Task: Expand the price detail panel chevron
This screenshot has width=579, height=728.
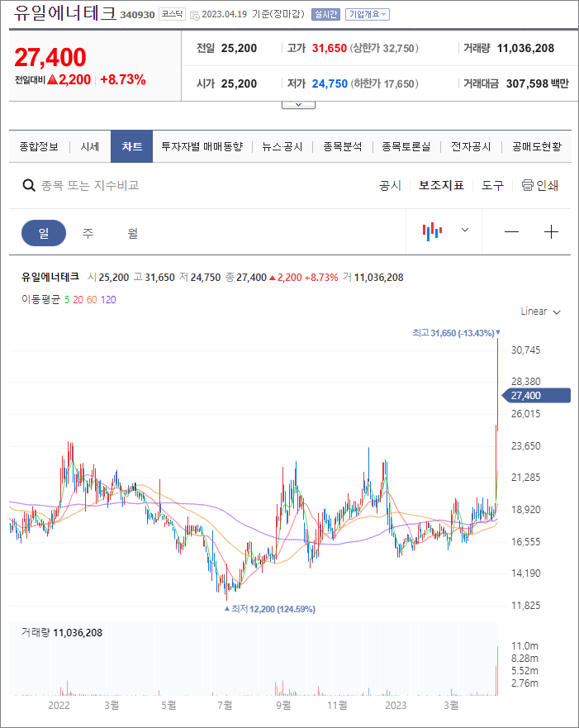Action: [298, 105]
